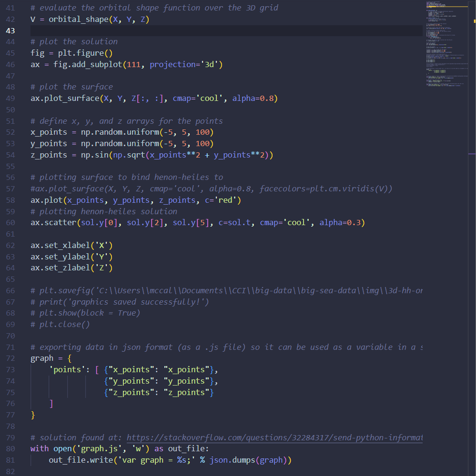Click the opening brace of the graph dictionary
The height and width of the screenshot is (476, 476).
[71, 358]
